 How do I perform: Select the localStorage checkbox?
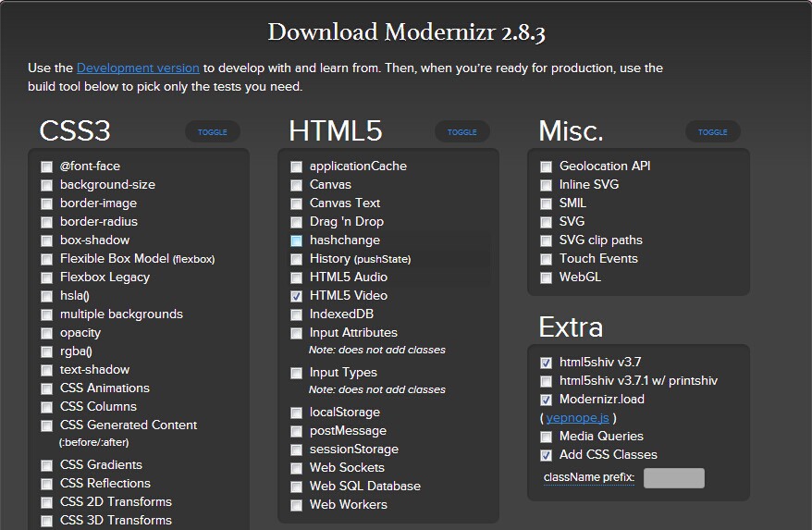point(296,413)
